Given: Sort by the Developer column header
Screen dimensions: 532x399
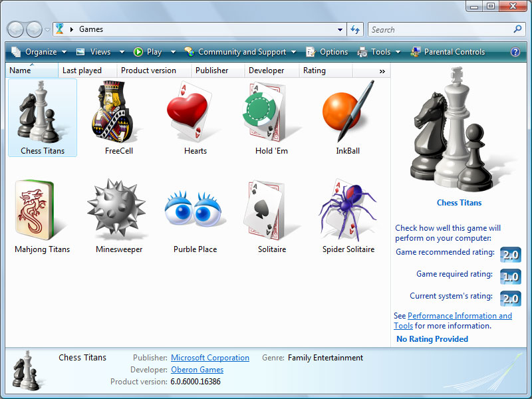Looking at the screenshot, I should pyautogui.click(x=272, y=70).
